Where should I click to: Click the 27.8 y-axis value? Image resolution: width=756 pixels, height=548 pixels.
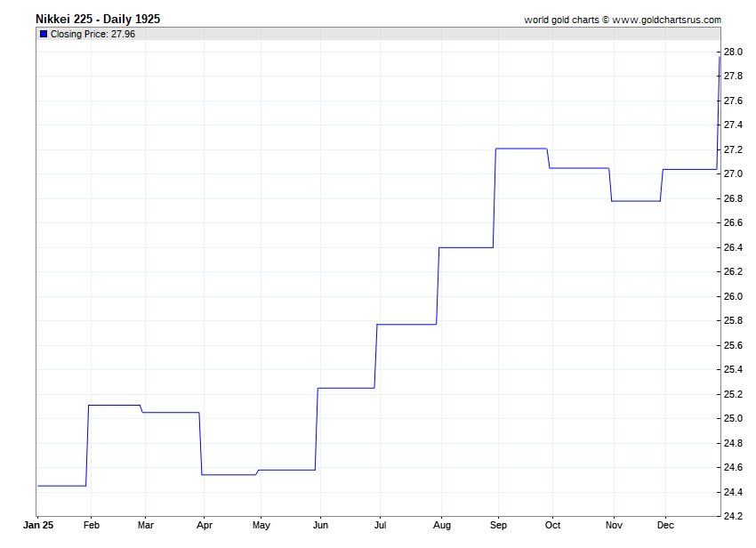point(733,77)
